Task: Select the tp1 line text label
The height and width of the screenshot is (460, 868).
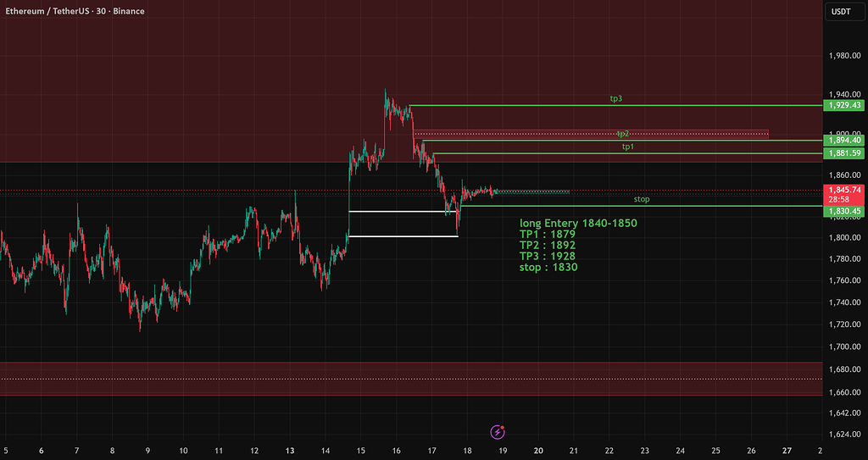Action: 628,147
